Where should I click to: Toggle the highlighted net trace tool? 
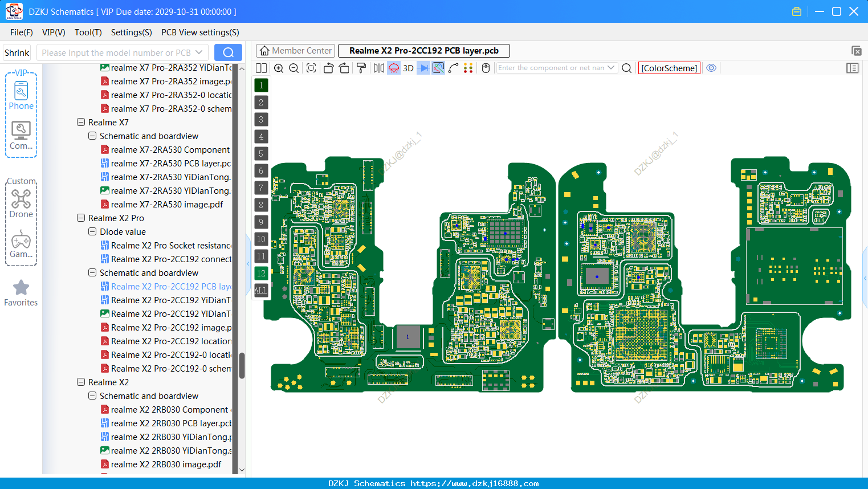pos(438,68)
